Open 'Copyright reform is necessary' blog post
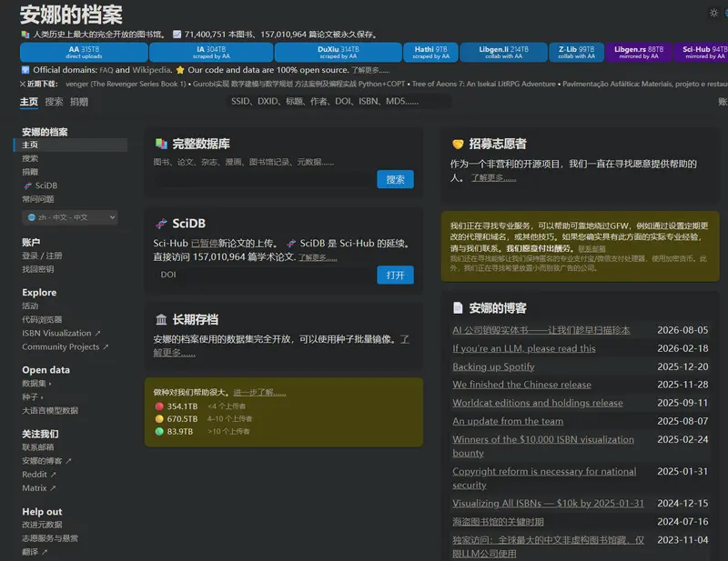The image size is (728, 561). coord(544,478)
